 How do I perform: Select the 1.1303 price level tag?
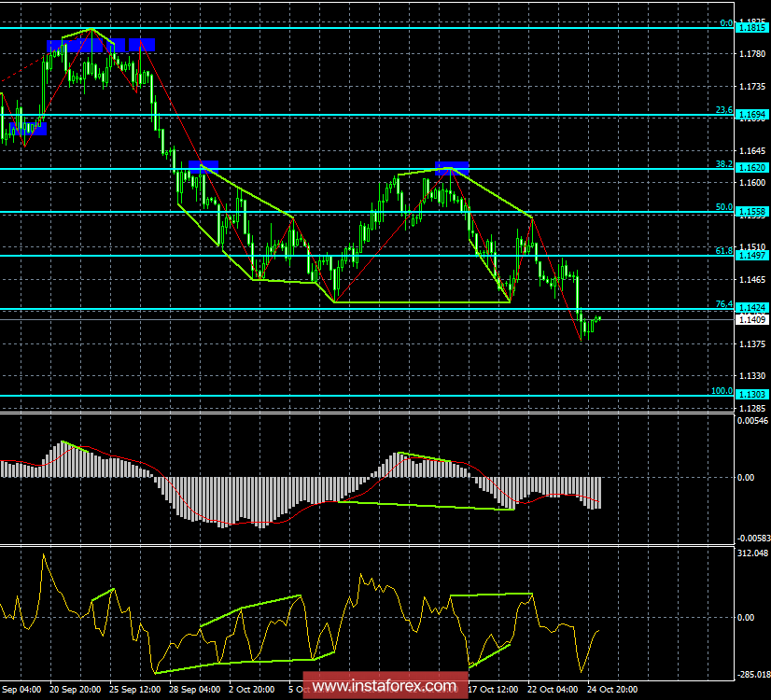(752, 396)
